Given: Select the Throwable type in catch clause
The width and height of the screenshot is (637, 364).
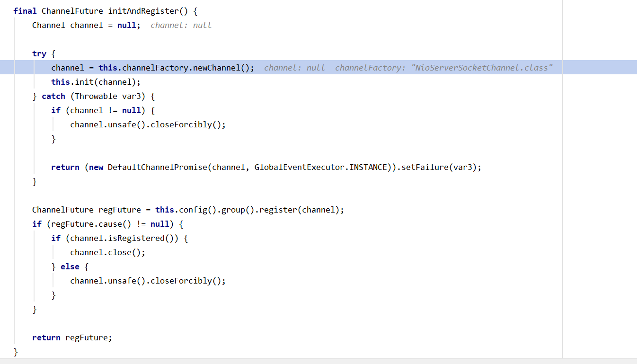Looking at the screenshot, I should click(96, 96).
